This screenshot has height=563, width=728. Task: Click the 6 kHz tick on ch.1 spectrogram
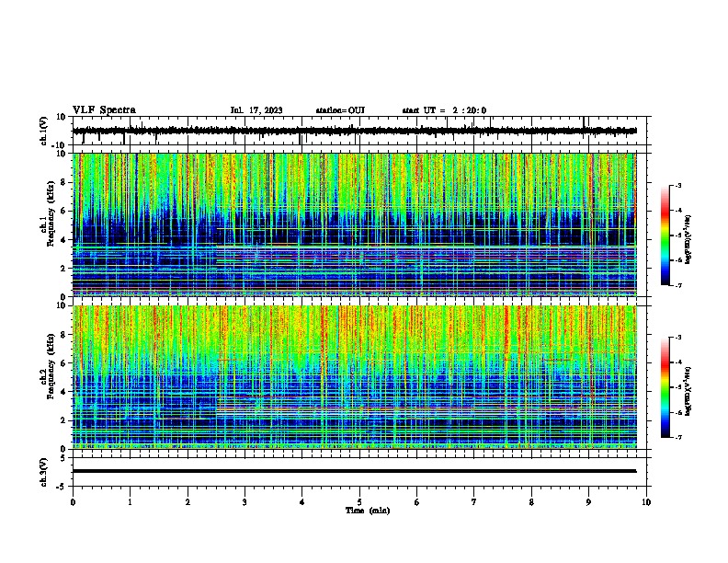coord(63,211)
